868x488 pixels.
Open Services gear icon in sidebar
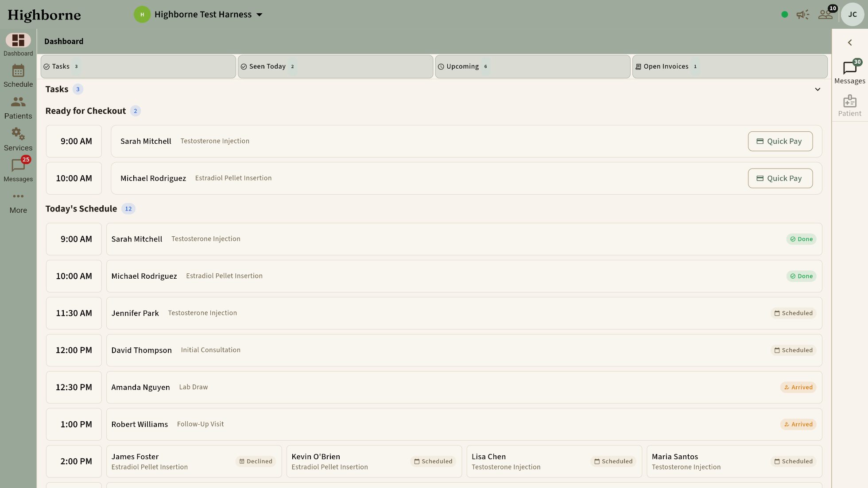tap(18, 134)
